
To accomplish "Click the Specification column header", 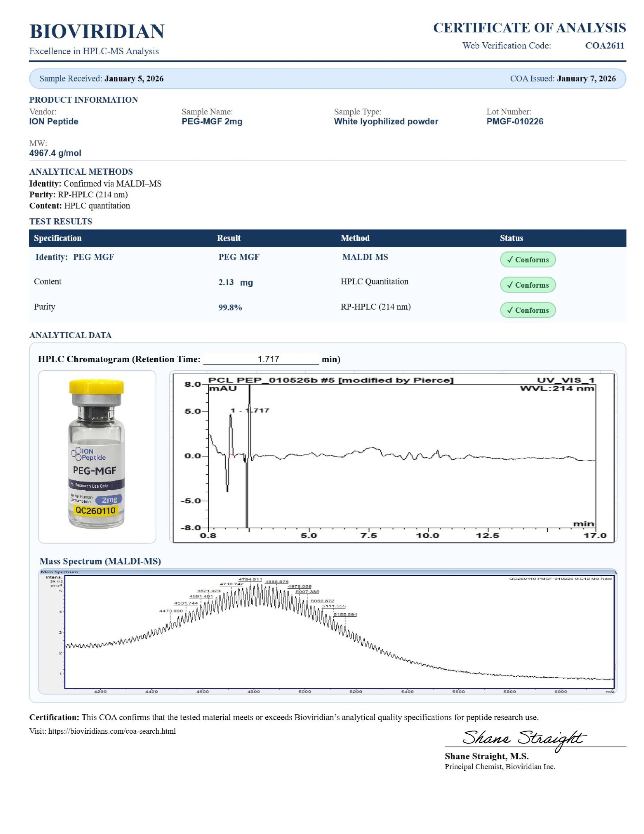I will tap(58, 238).
